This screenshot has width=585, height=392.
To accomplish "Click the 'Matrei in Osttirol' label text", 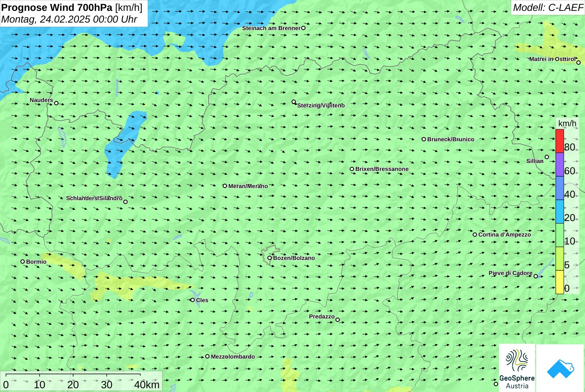I will pyautogui.click(x=552, y=59).
